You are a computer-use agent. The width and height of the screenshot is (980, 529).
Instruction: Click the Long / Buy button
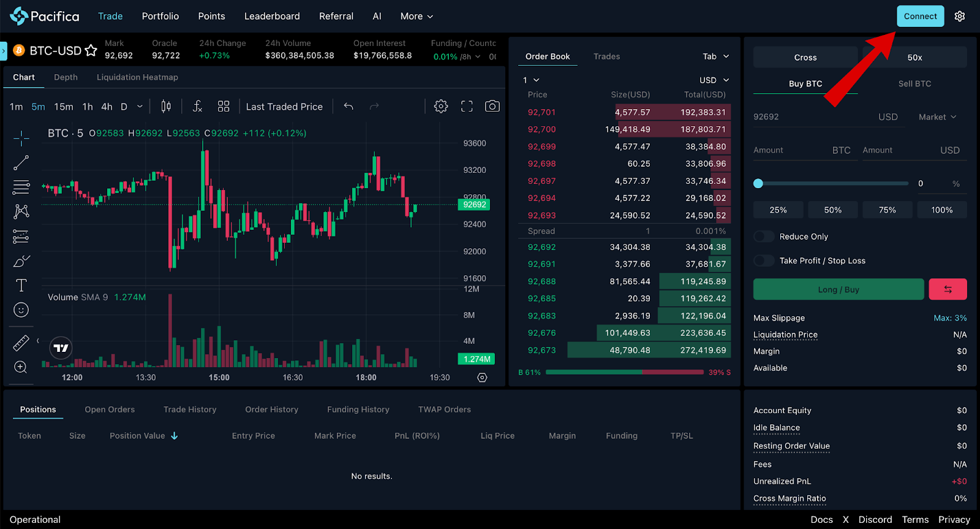tap(839, 289)
